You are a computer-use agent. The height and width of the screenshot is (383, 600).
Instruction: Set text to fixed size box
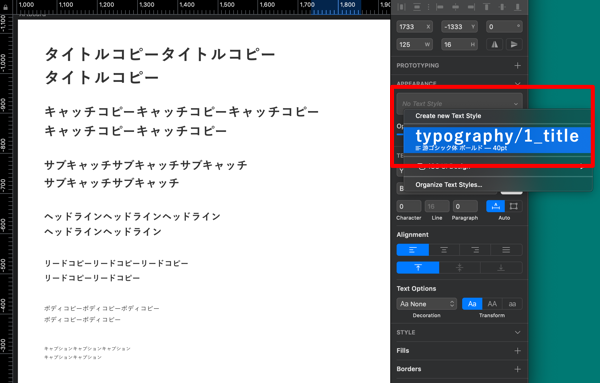click(x=514, y=206)
